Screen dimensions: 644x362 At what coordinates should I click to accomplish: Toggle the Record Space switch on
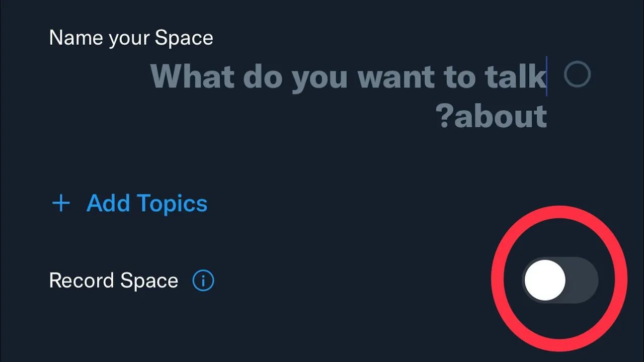[x=560, y=280]
